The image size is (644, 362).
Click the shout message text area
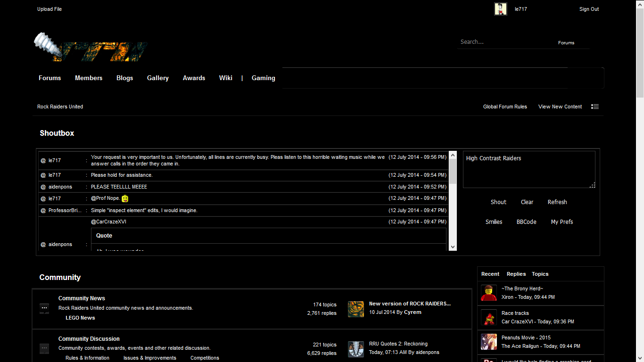point(529,170)
